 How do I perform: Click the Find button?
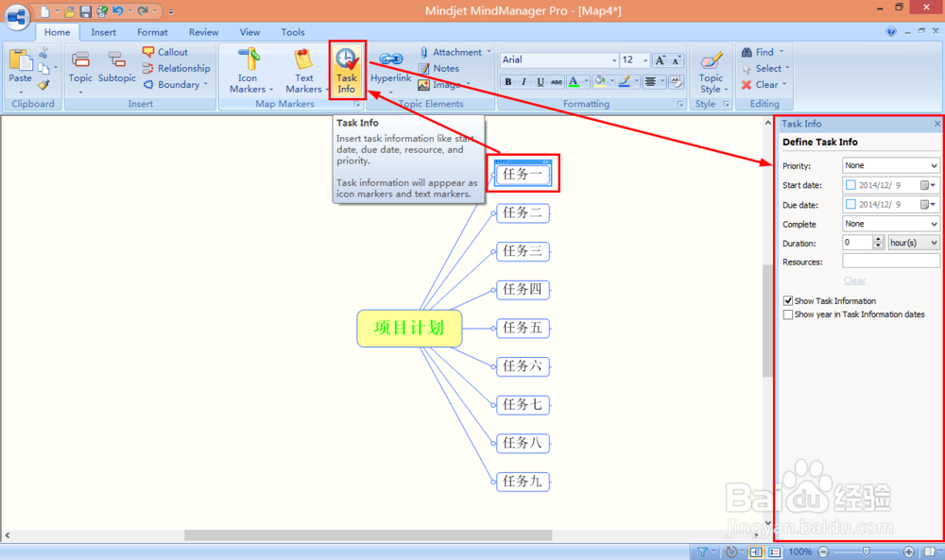point(763,52)
